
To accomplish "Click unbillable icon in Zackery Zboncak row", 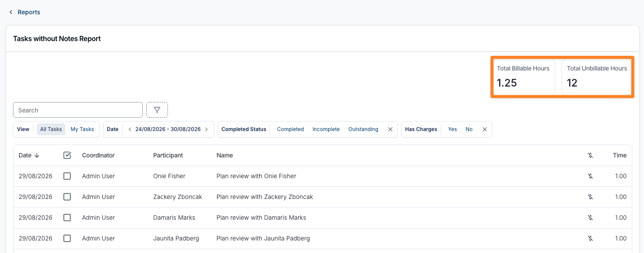I will (x=590, y=197).
